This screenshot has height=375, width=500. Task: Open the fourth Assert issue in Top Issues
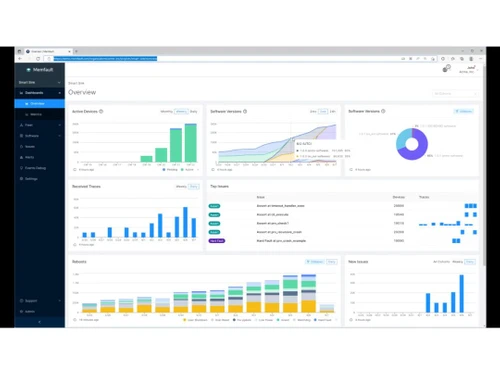[x=279, y=232]
